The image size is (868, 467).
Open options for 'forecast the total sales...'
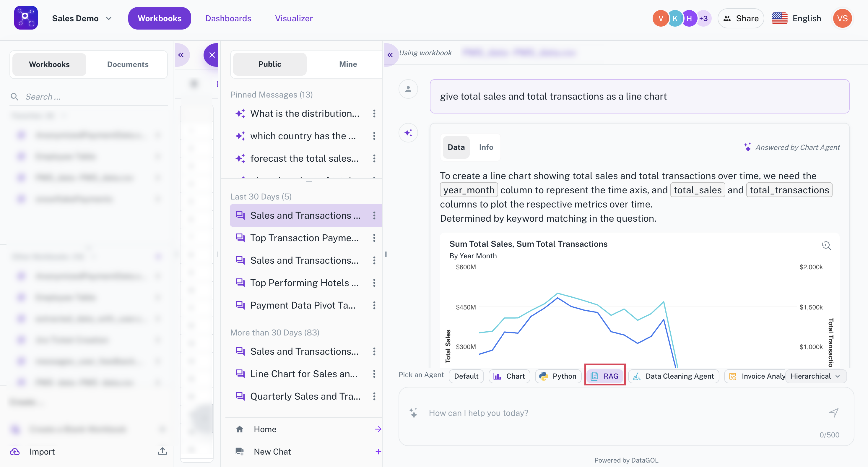(374, 158)
